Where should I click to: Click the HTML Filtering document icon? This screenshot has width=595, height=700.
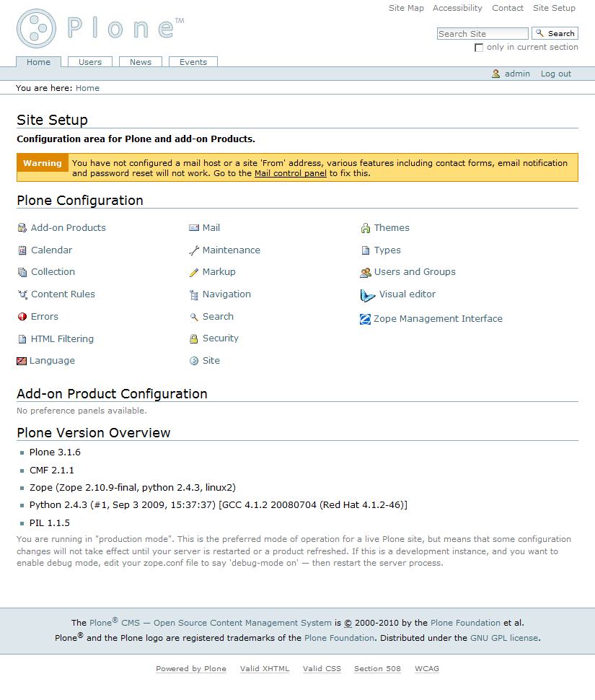point(22,339)
